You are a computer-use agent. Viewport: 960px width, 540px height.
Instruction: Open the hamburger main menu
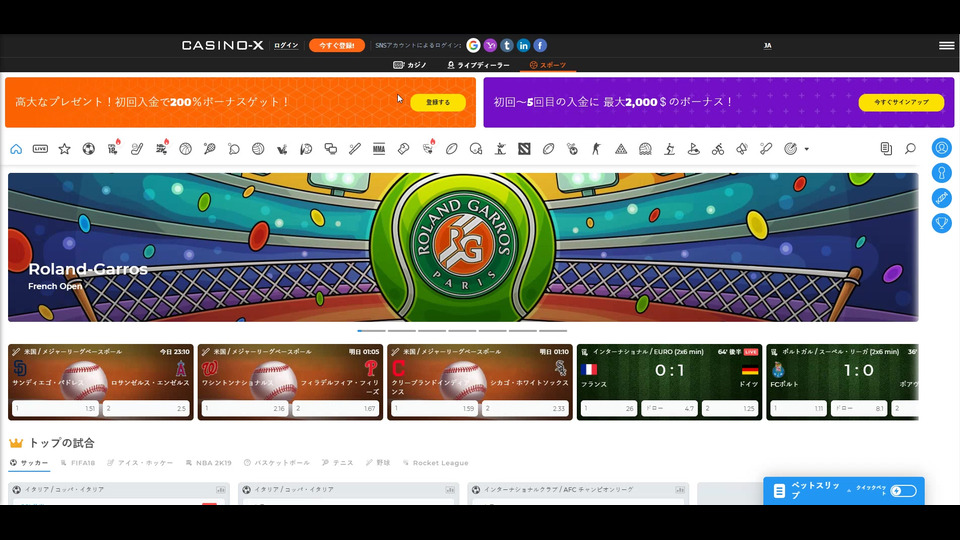947,45
